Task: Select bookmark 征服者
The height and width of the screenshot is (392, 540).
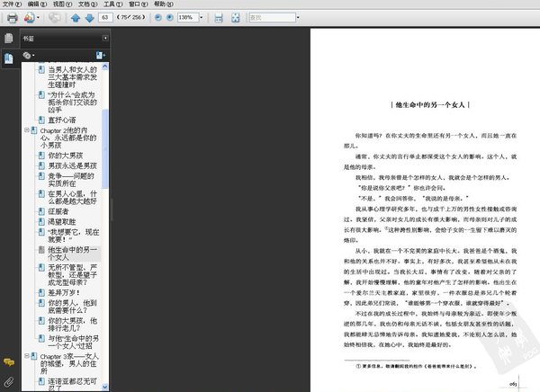Action: (58, 211)
